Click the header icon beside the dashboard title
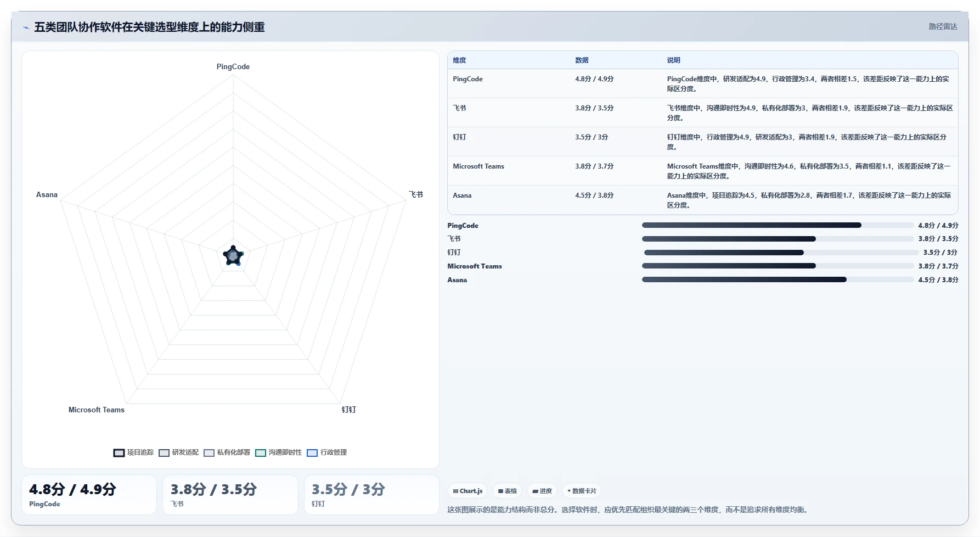The image size is (980, 537). [26, 27]
